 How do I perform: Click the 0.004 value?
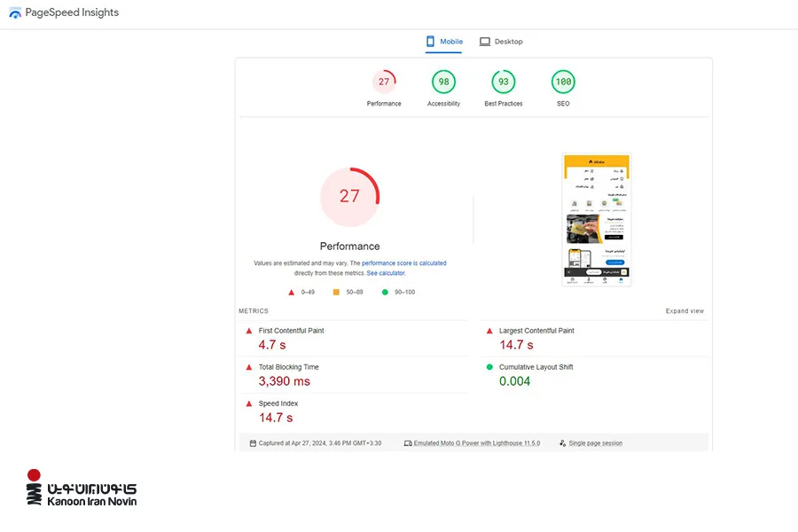point(514,381)
